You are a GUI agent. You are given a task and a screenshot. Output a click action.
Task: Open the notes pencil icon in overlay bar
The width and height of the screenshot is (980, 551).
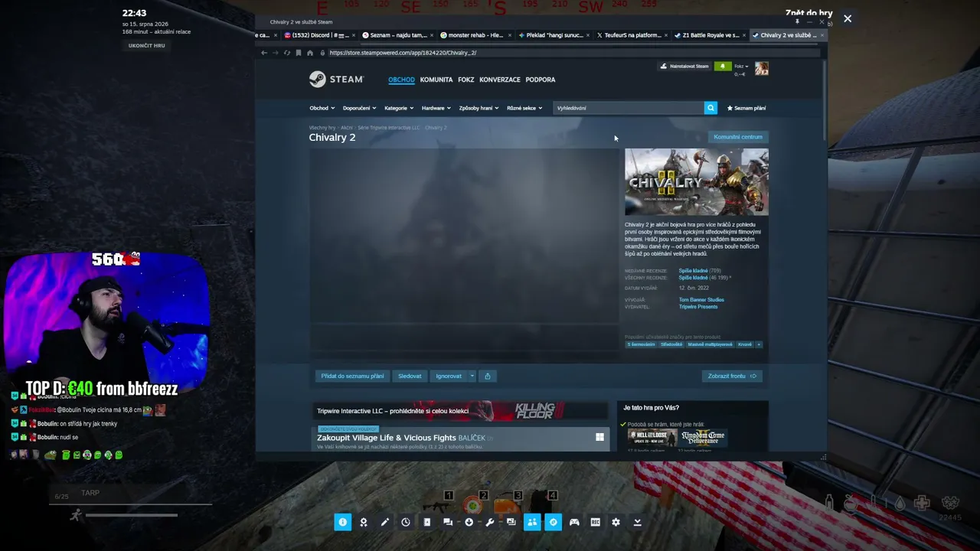(x=384, y=522)
